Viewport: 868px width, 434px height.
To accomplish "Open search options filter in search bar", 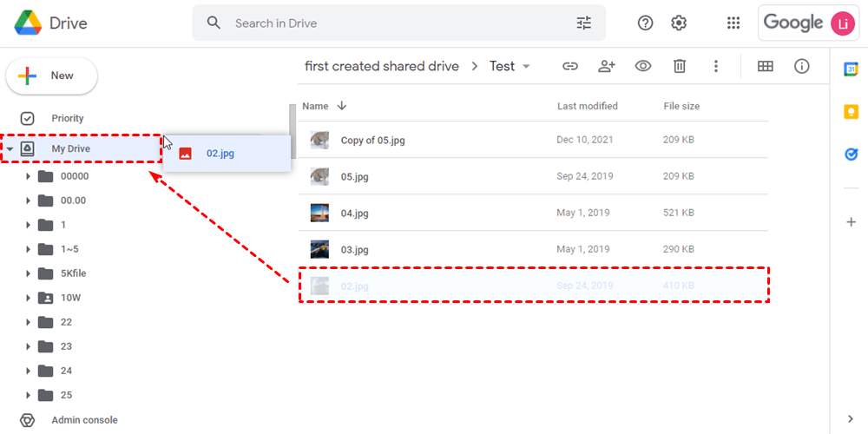I will pos(584,23).
